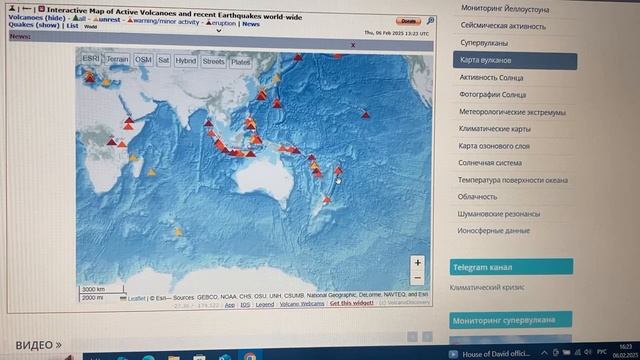Click the Telegram канал header
The image size is (640, 360).
click(511, 267)
